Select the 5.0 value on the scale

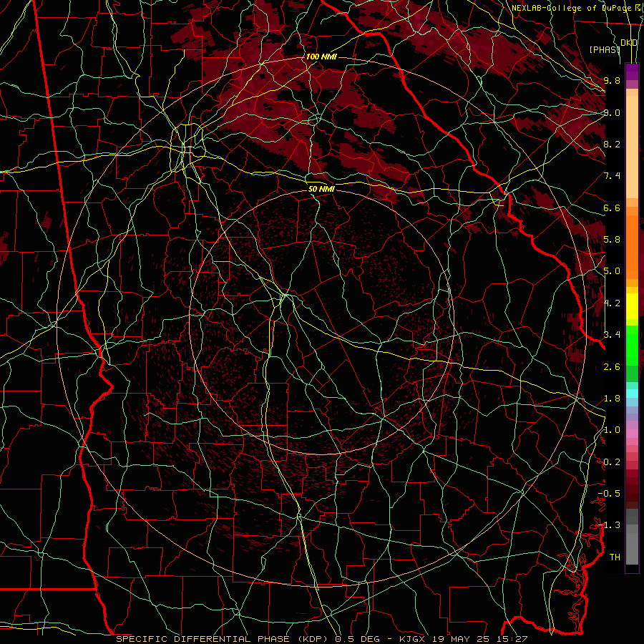click(x=612, y=271)
